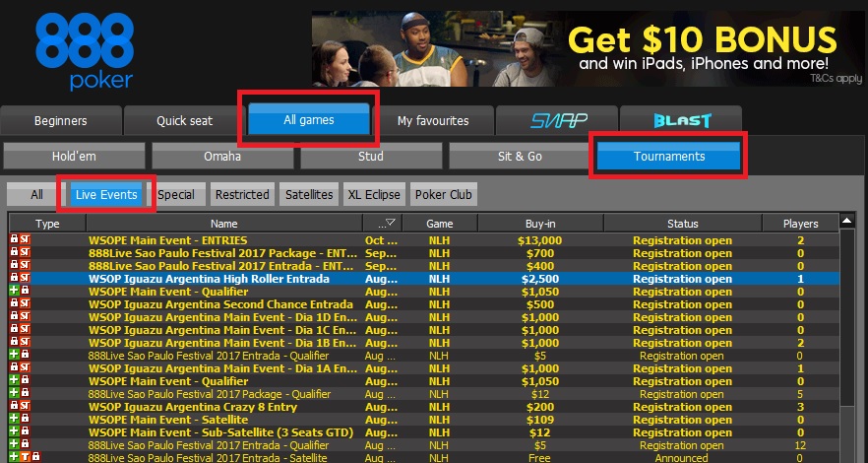The height and width of the screenshot is (463, 868).
Task: Click the $13,000 buy-in cell
Action: click(539, 240)
